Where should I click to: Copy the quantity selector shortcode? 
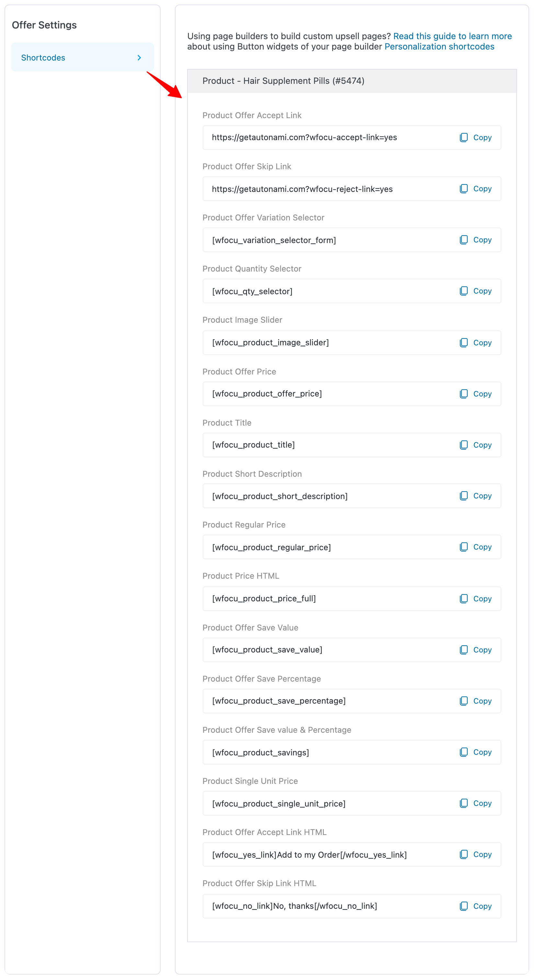pyautogui.click(x=476, y=291)
